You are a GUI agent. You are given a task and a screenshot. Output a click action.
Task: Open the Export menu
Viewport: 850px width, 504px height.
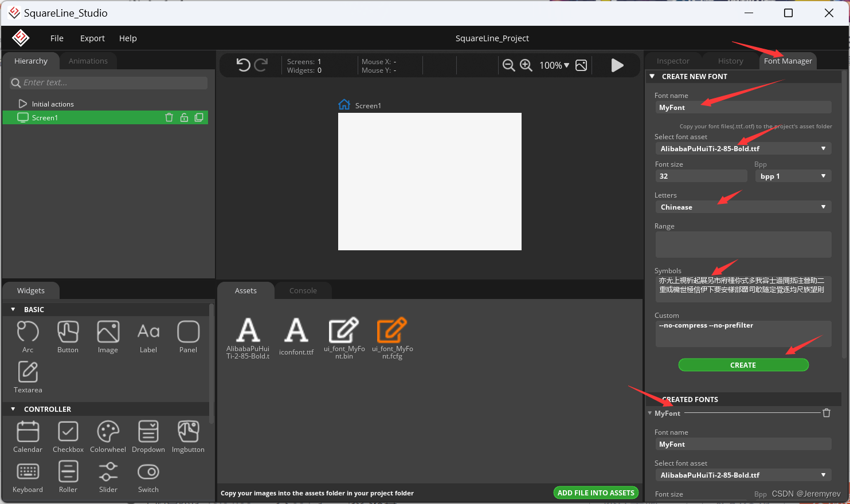[x=92, y=38]
